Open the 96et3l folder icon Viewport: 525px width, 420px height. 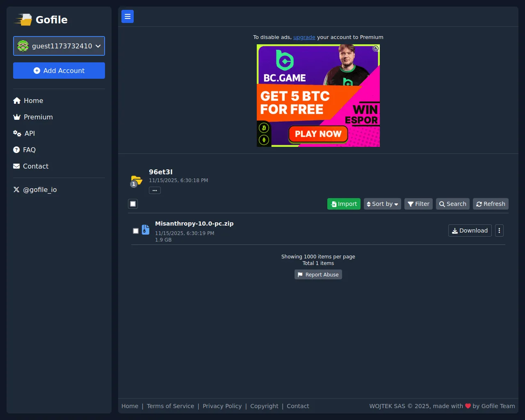[x=136, y=180]
